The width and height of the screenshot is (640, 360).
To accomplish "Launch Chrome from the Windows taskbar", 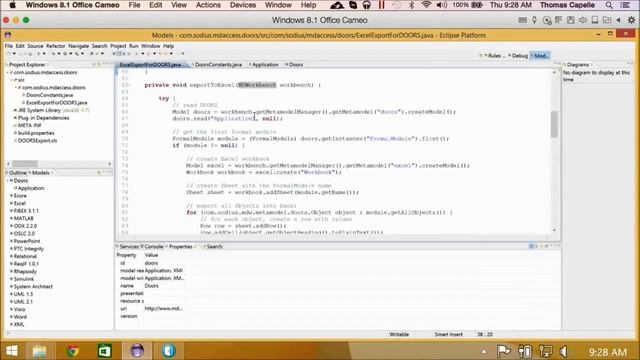I will click(x=73, y=351).
